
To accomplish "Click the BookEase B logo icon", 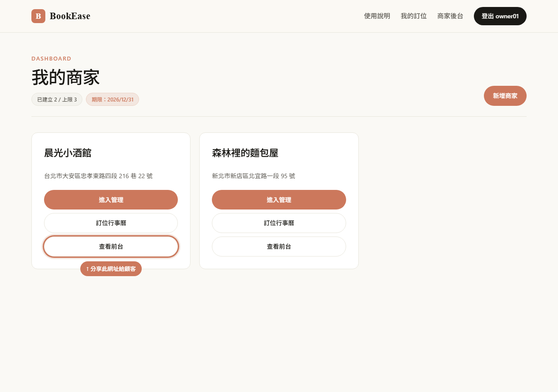I will point(38,16).
